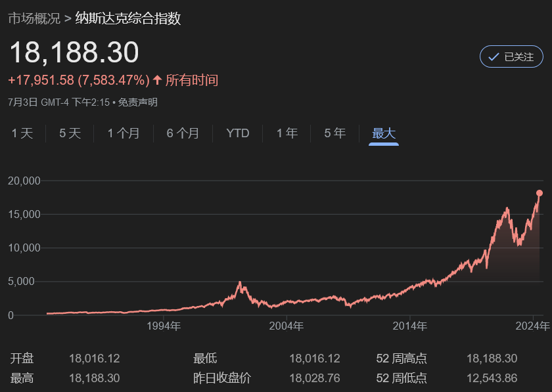Click the 2000 dot-com peak on chart line
This screenshot has width=552, height=392.
(240, 282)
